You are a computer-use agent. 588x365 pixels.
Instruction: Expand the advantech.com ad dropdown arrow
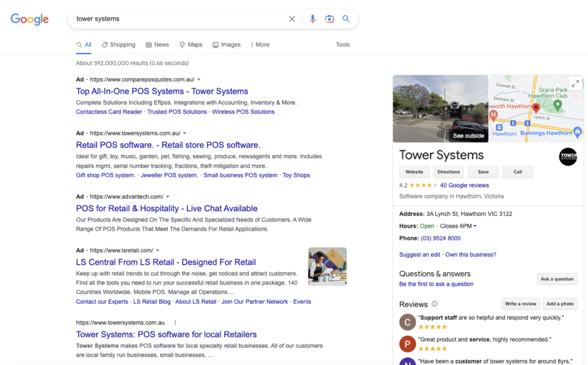coord(168,197)
